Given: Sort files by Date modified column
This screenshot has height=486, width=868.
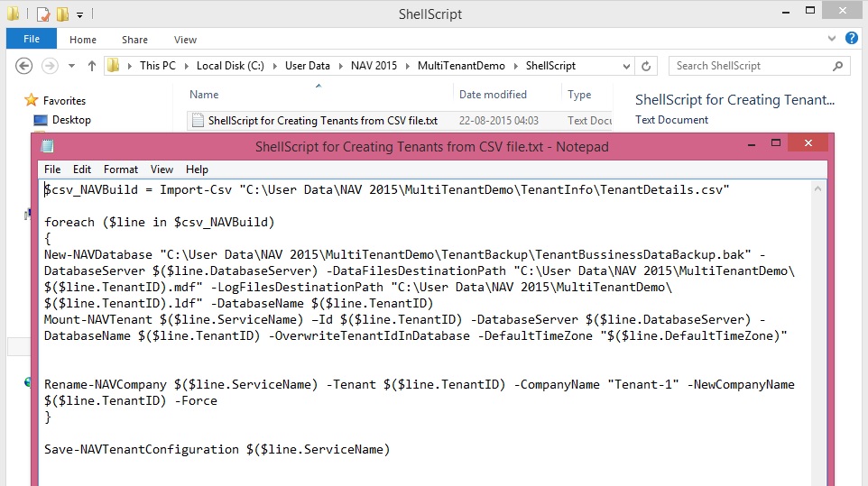Looking at the screenshot, I should pyautogui.click(x=493, y=95).
